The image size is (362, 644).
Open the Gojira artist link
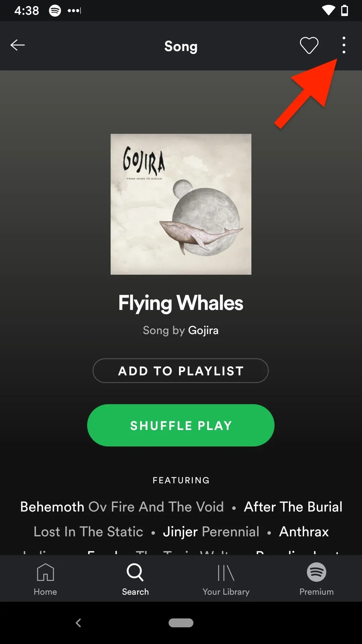tap(203, 330)
